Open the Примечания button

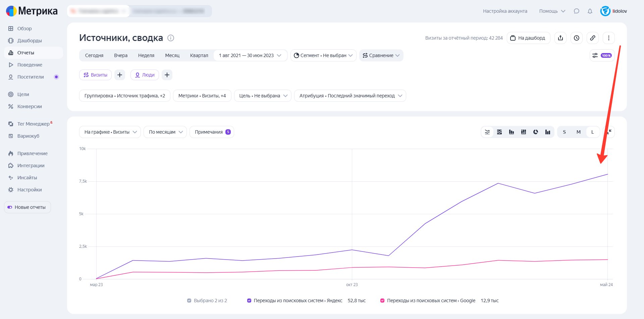(212, 132)
